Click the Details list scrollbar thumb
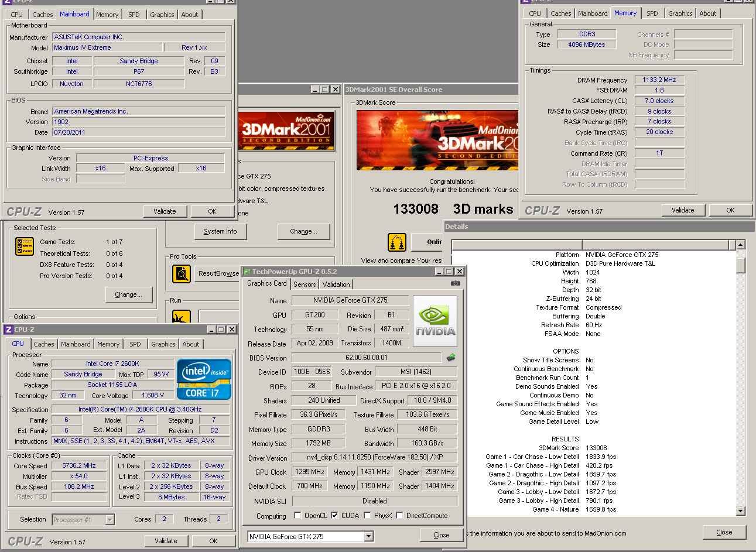The height and width of the screenshot is (552, 756). [x=740, y=265]
